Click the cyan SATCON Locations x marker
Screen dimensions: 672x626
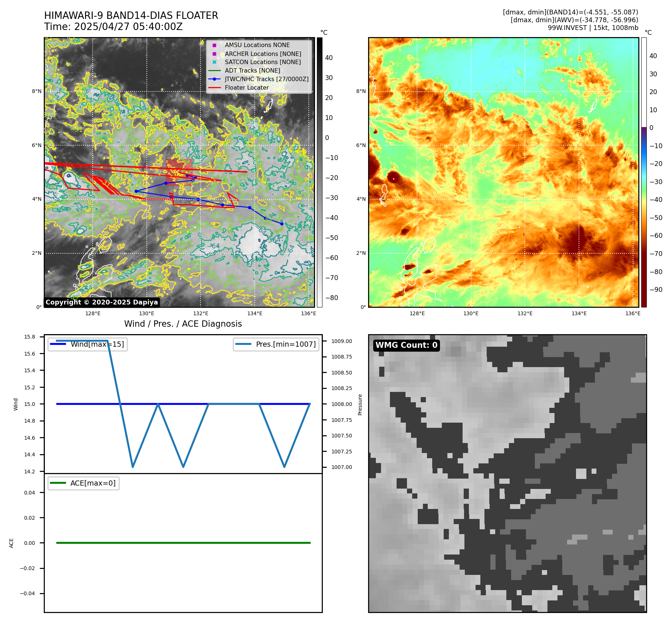click(214, 62)
